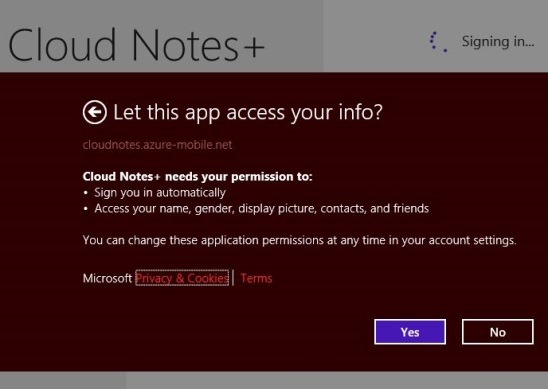Click the cloudnotes.azure-mobile.net address text
The width and height of the screenshot is (548, 389).
(157, 145)
